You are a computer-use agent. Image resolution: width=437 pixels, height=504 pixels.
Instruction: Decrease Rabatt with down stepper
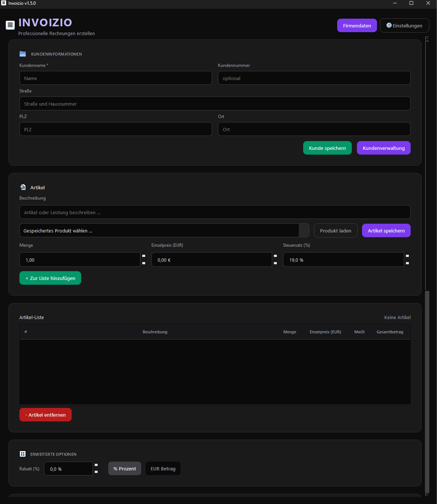[96, 472]
